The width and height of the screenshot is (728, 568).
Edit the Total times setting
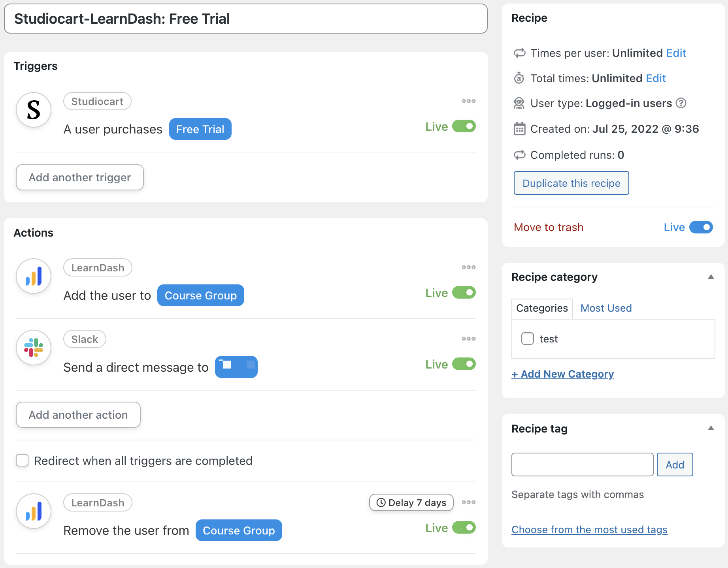point(656,78)
